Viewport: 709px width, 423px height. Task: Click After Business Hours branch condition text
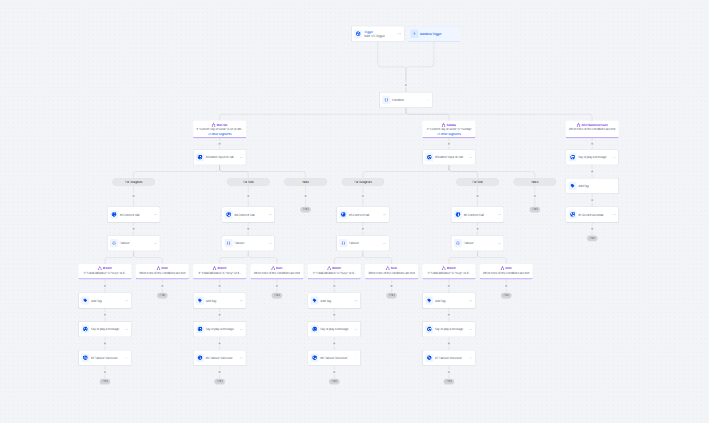(x=592, y=129)
